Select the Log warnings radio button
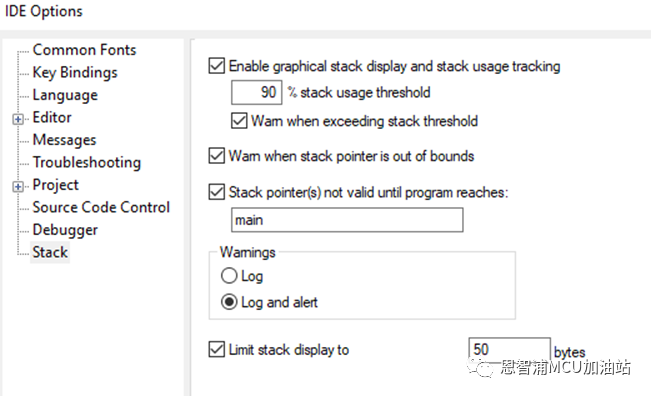The width and height of the screenshot is (651, 396). [229, 276]
